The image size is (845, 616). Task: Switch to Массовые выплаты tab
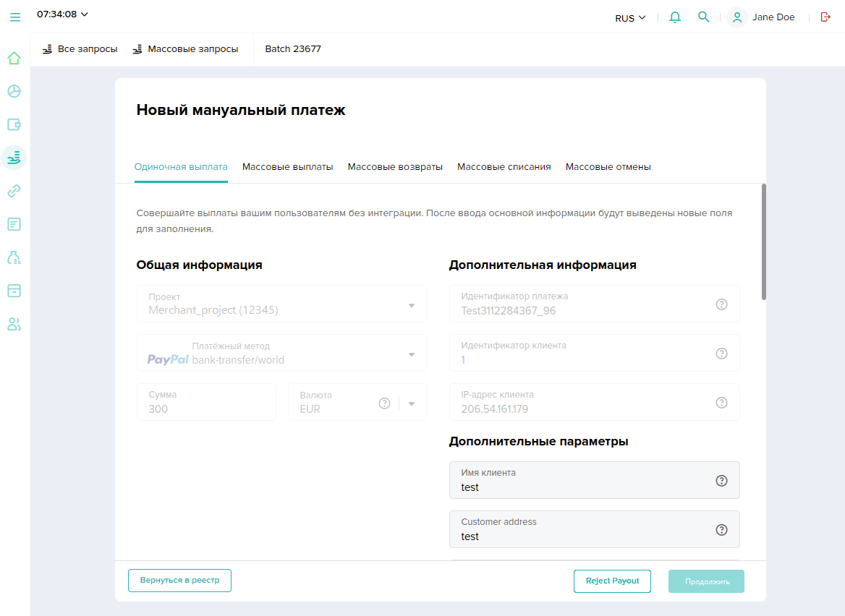point(287,167)
